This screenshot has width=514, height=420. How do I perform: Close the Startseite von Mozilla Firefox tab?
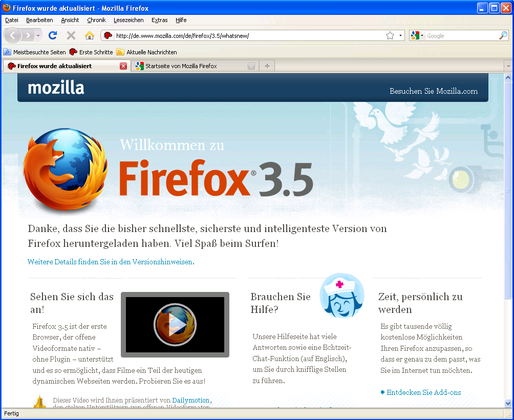pyautogui.click(x=251, y=66)
